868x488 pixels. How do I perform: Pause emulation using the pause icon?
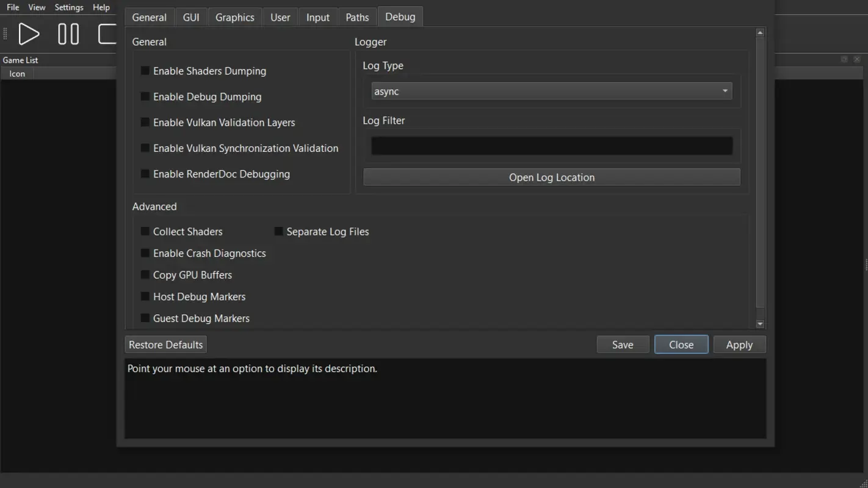(x=68, y=34)
